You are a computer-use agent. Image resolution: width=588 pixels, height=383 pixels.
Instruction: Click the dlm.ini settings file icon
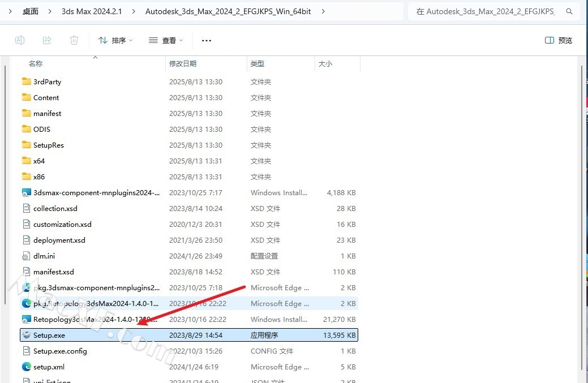click(26, 256)
